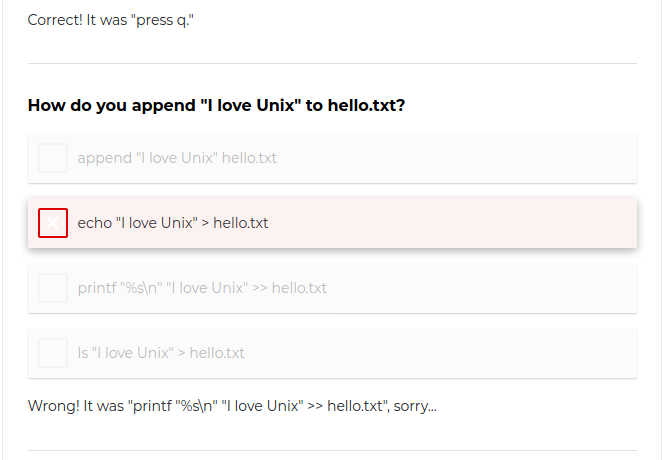Click empty space in the highlighted echo answer card

pyautogui.click(x=480, y=223)
